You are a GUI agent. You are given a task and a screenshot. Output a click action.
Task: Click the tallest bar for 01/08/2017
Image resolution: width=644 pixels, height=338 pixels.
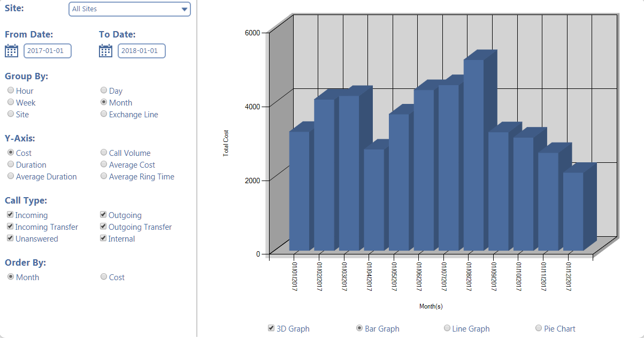[473, 155]
